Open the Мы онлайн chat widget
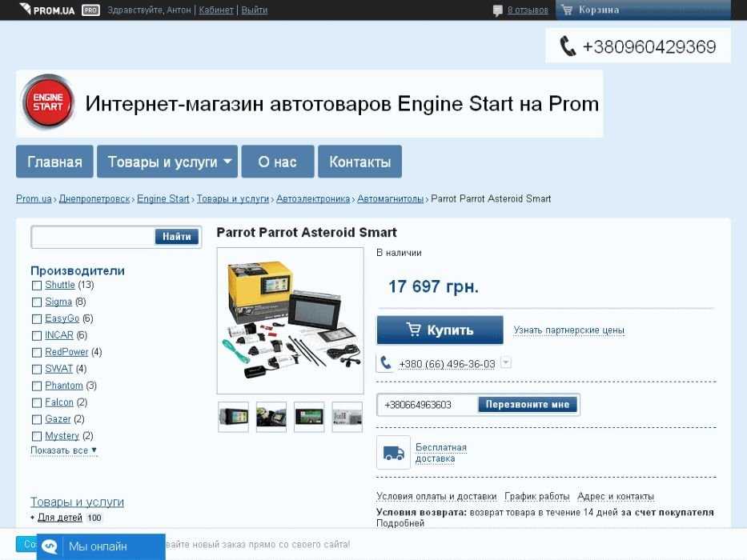The height and width of the screenshot is (560, 747). click(102, 546)
